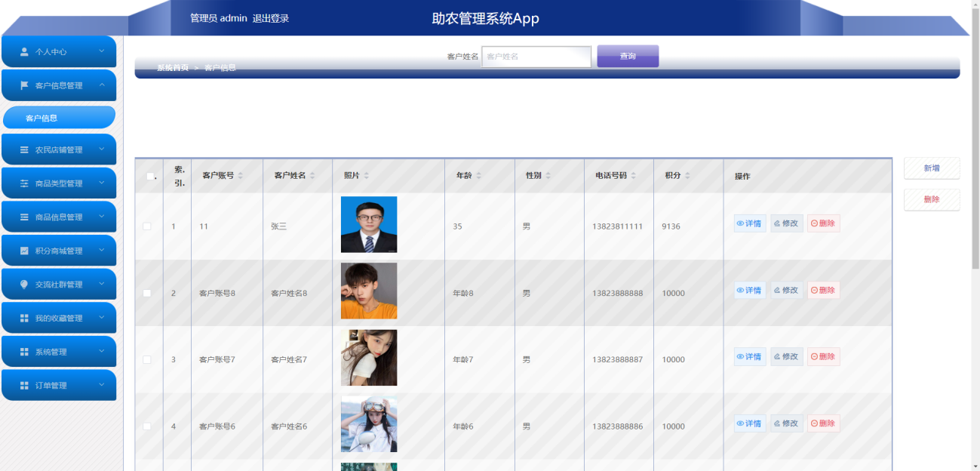Screen dimensions: 980x471
Task: Click the sliders icon beside 商品类型管理
Action: (24, 183)
